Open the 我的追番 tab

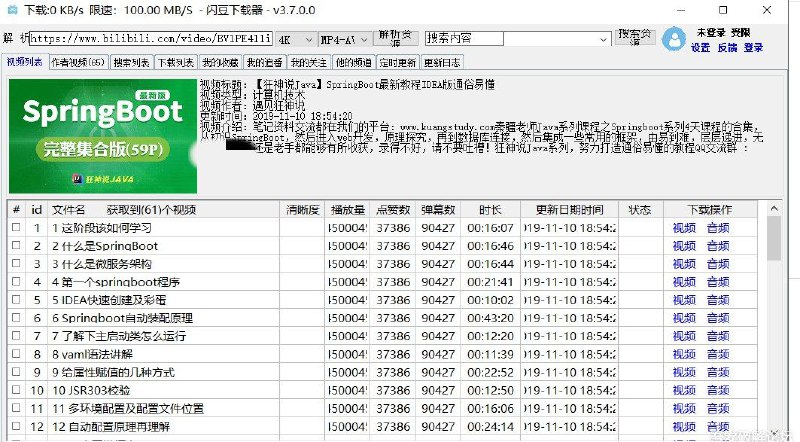[x=264, y=62]
